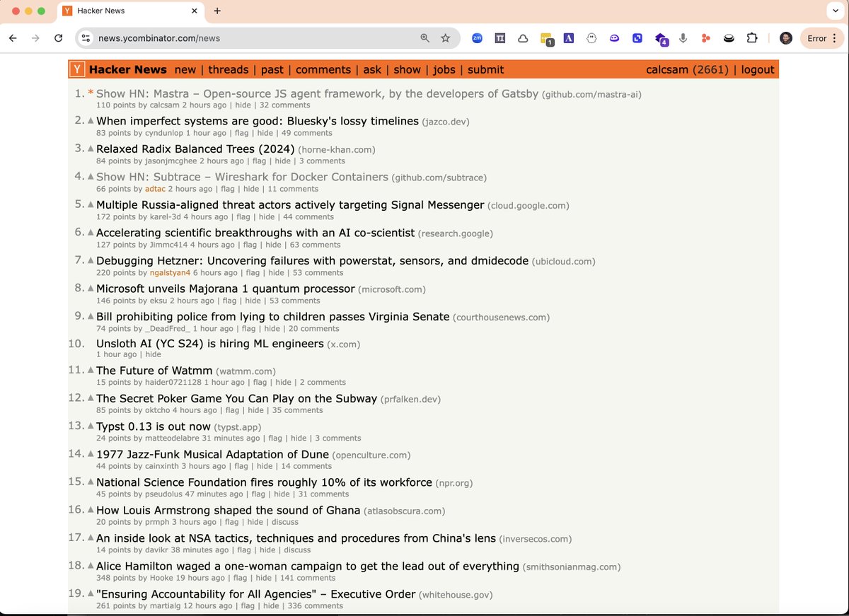This screenshot has height=616, width=849.
Task: Click the microphone extension icon
Action: coord(683,38)
